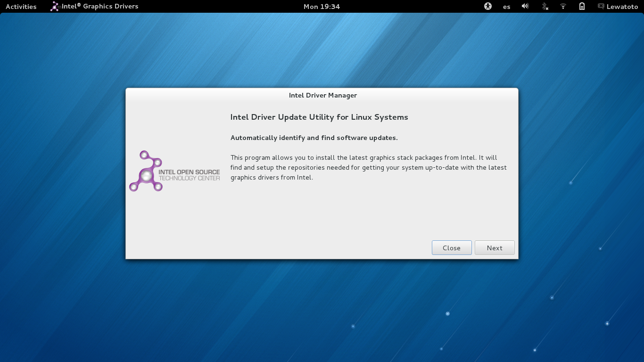
Task: Click the paragraph starting 'This program allows you'
Action: 369,168
